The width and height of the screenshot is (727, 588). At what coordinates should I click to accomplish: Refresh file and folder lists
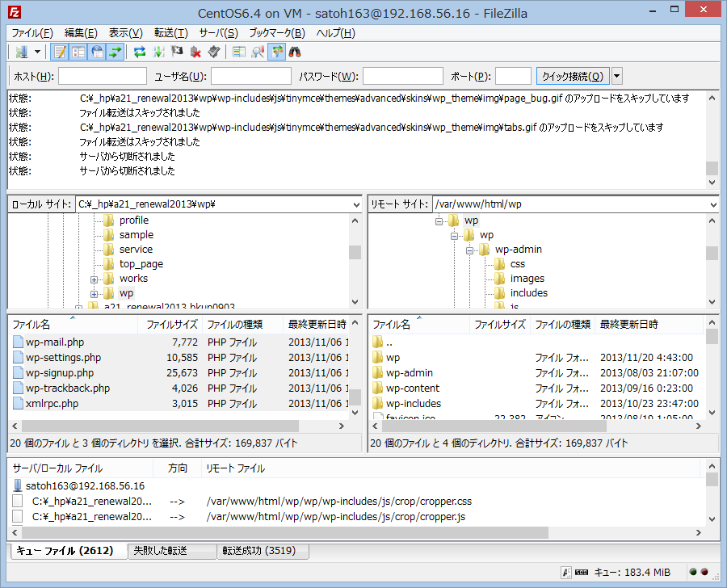click(x=140, y=52)
